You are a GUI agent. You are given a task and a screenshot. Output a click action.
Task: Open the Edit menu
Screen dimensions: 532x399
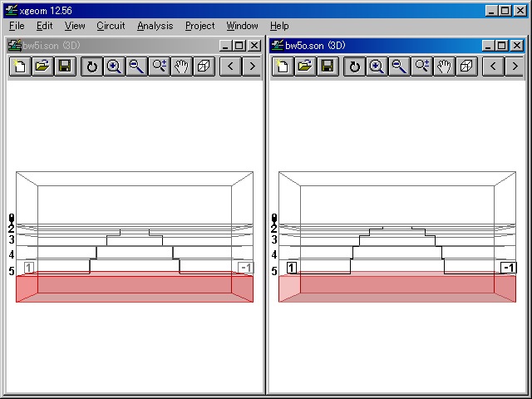click(x=44, y=26)
